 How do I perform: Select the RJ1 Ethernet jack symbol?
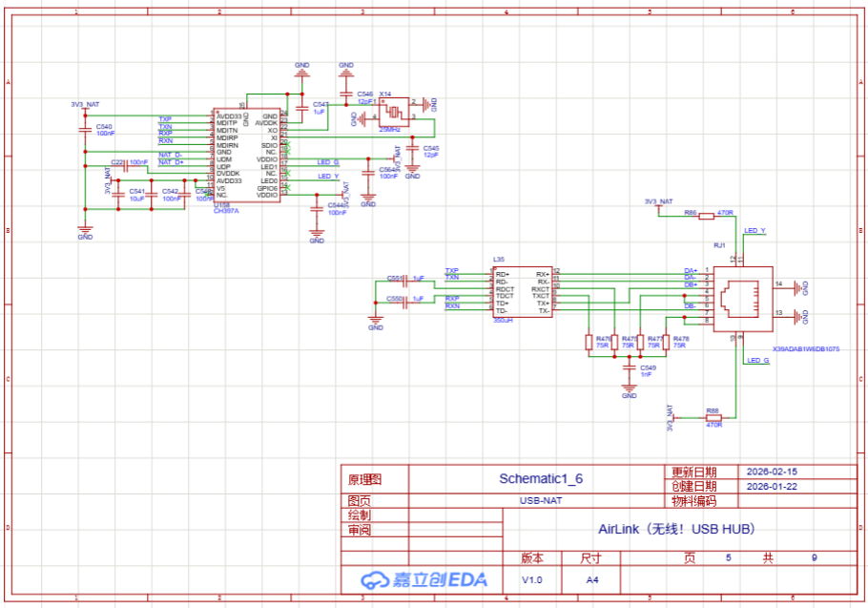[743, 299]
